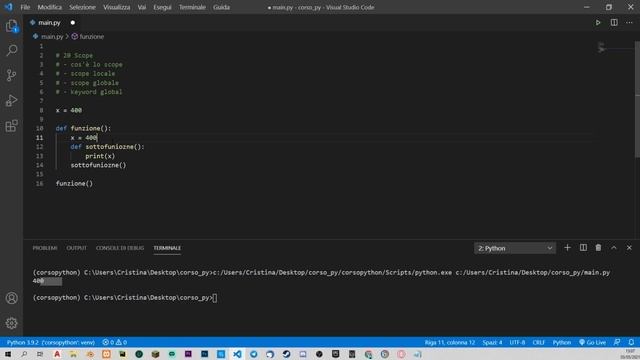Open the Vai menu
Image resolution: width=640 pixels, height=360 pixels.
(x=142, y=7)
